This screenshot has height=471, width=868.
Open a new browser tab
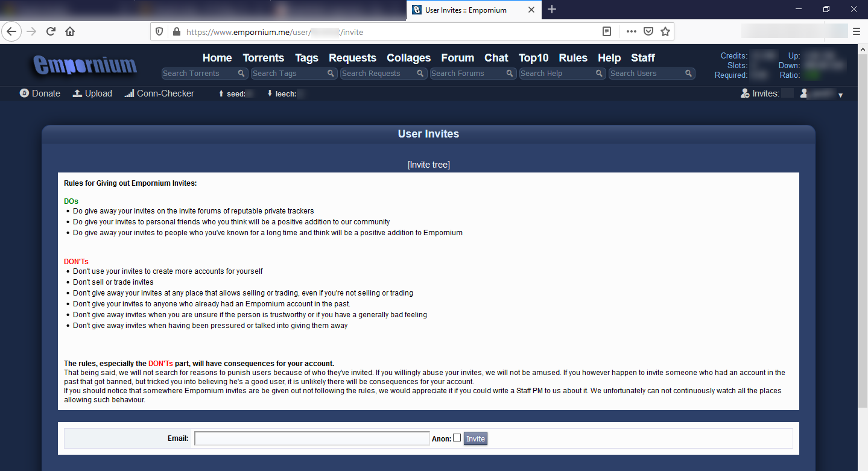[552, 9]
